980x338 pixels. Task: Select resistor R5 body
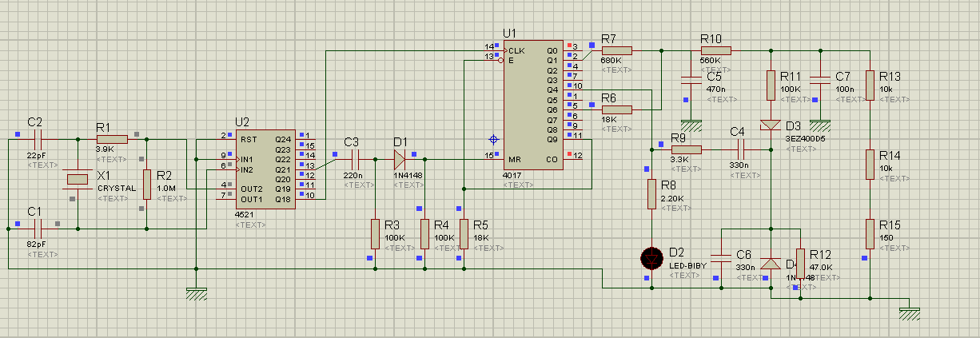tap(463, 233)
